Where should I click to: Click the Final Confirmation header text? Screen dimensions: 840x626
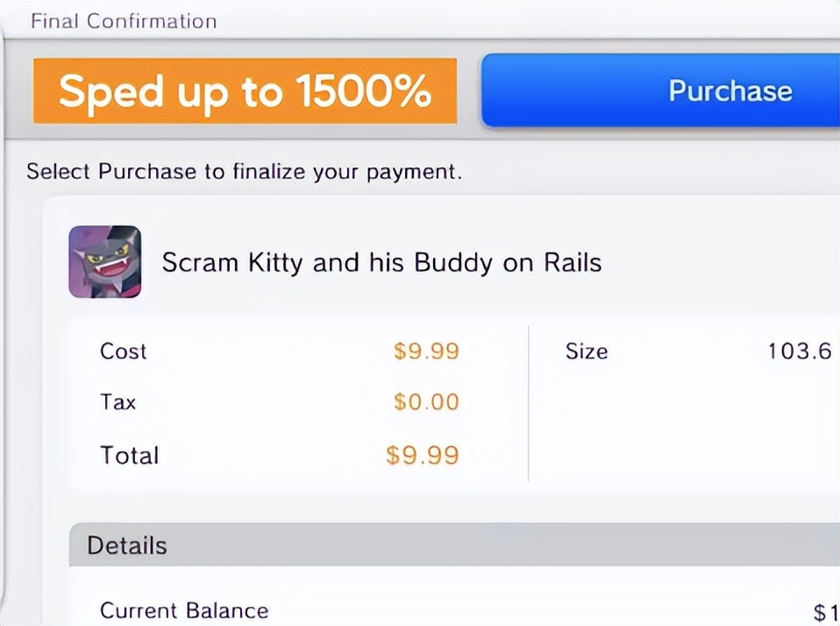coord(123,20)
